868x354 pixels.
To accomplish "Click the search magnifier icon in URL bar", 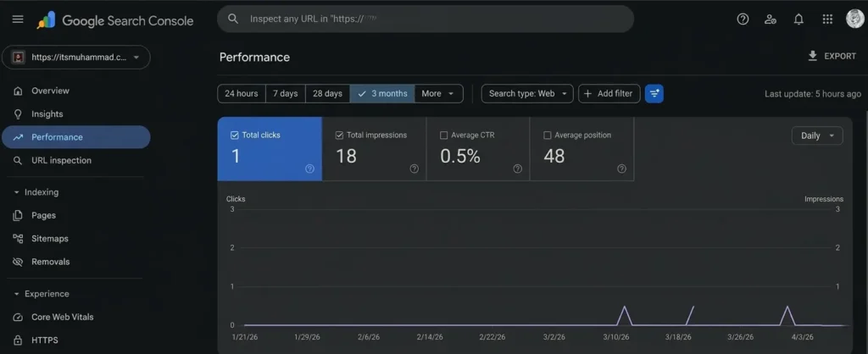I will tap(233, 19).
